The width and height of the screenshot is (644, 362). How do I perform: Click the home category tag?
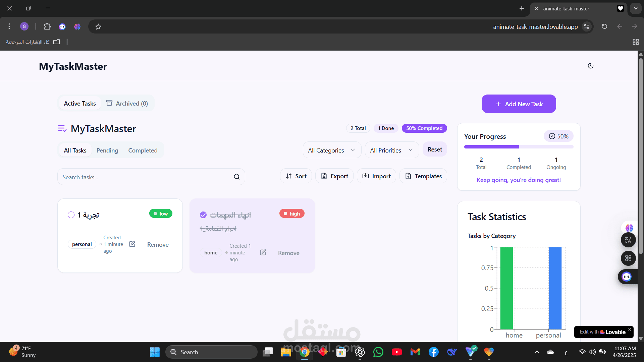pos(211,253)
